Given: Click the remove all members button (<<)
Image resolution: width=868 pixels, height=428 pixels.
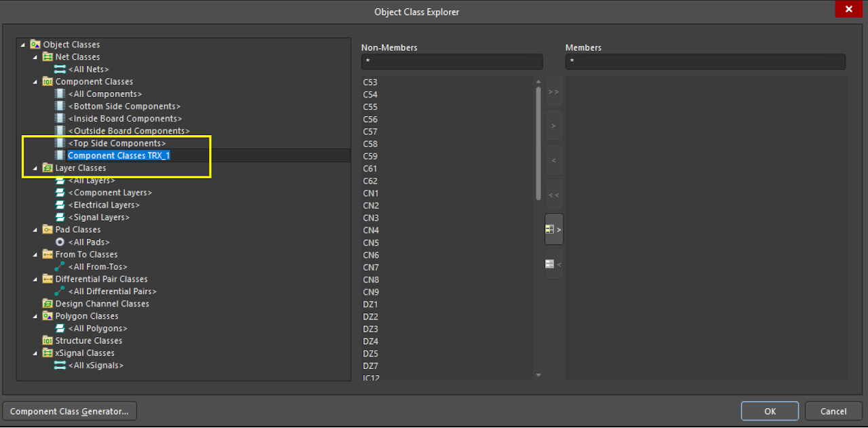Looking at the screenshot, I should pos(553,195).
